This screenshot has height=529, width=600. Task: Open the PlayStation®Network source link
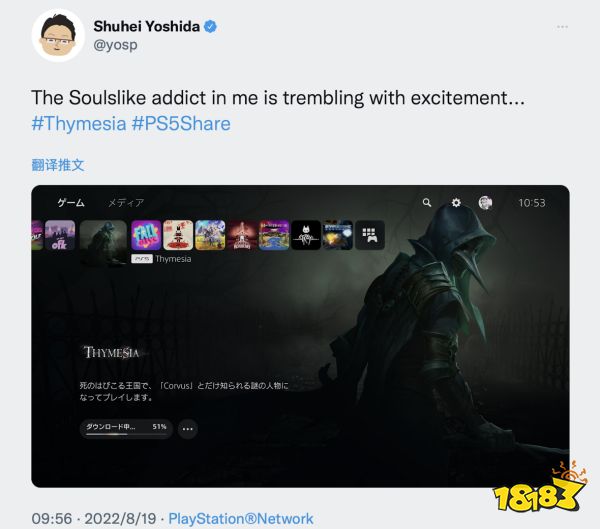click(x=241, y=519)
